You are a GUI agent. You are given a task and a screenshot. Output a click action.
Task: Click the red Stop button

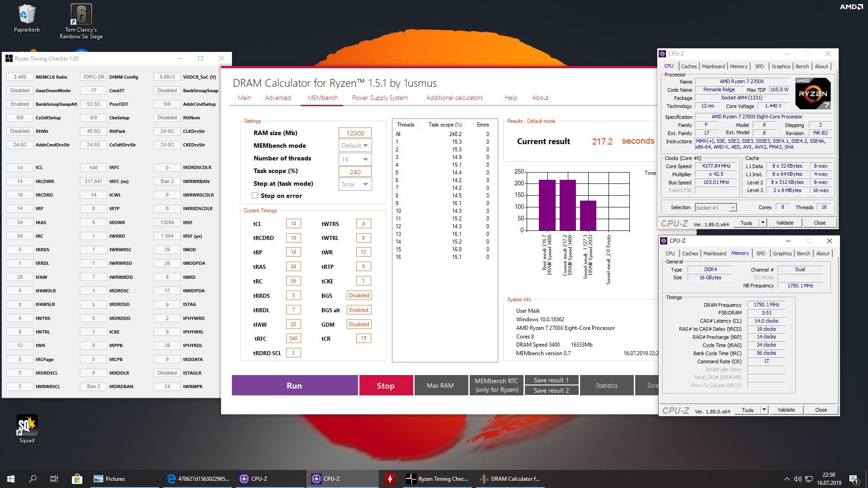click(386, 385)
